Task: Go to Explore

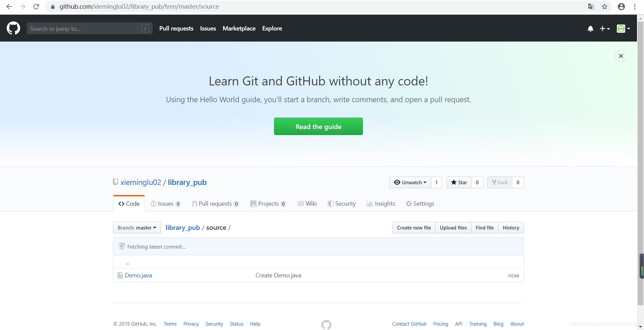Action: tap(272, 28)
